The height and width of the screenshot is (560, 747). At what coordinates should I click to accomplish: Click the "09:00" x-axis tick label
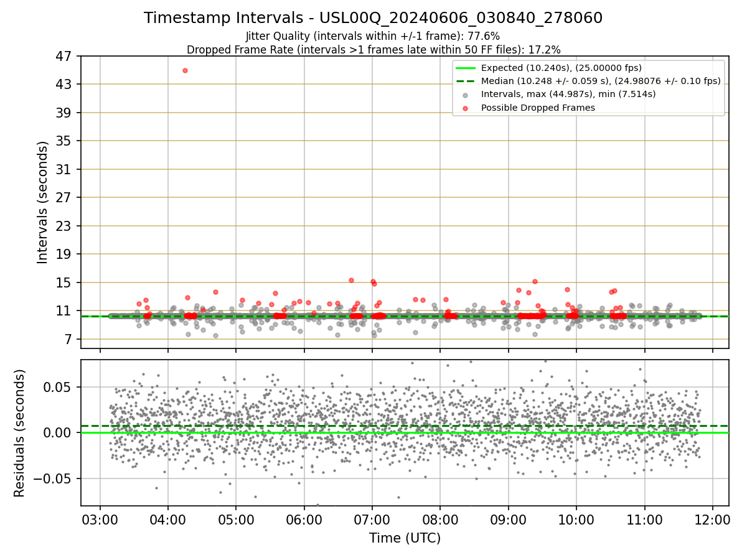pyautogui.click(x=508, y=520)
